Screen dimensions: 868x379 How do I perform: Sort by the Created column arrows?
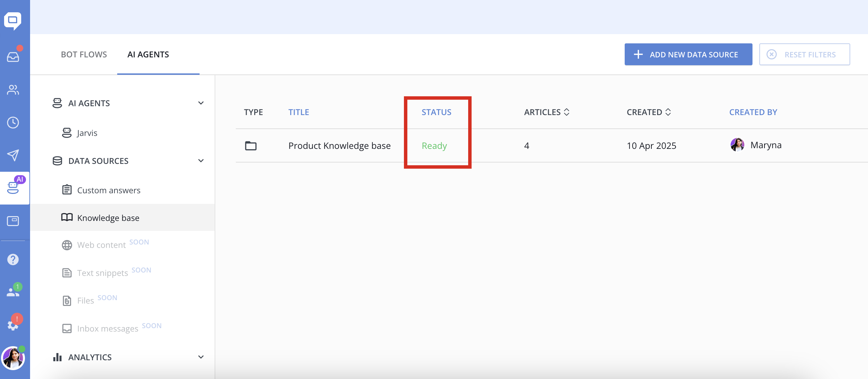coord(668,112)
